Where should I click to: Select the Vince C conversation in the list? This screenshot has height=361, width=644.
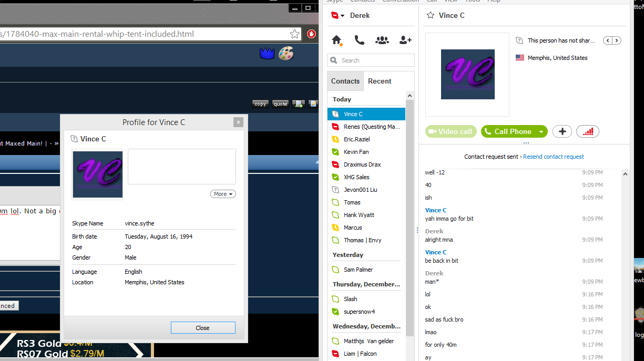pyautogui.click(x=366, y=114)
